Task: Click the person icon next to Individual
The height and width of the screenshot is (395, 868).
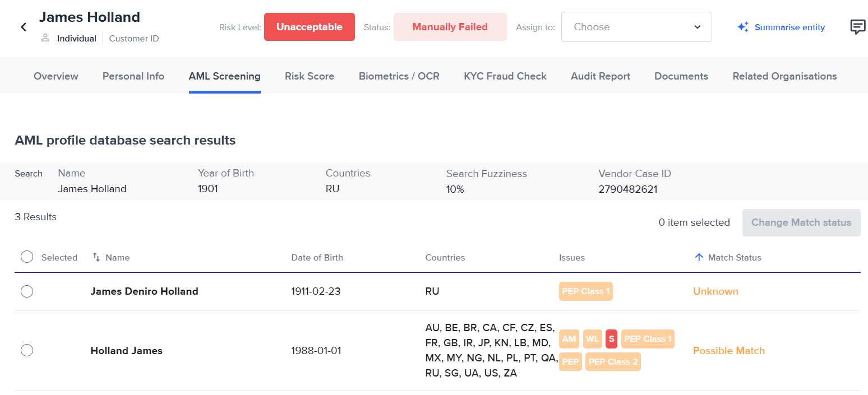Action: coord(45,38)
